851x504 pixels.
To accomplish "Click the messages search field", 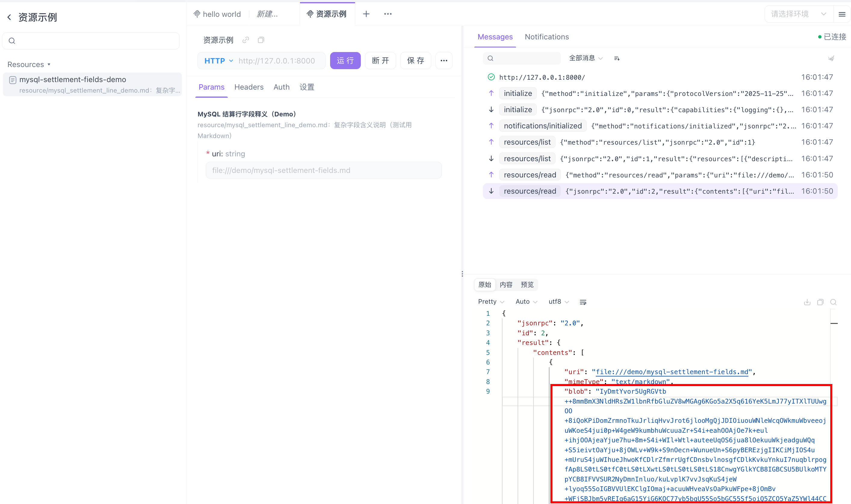I will tap(522, 58).
